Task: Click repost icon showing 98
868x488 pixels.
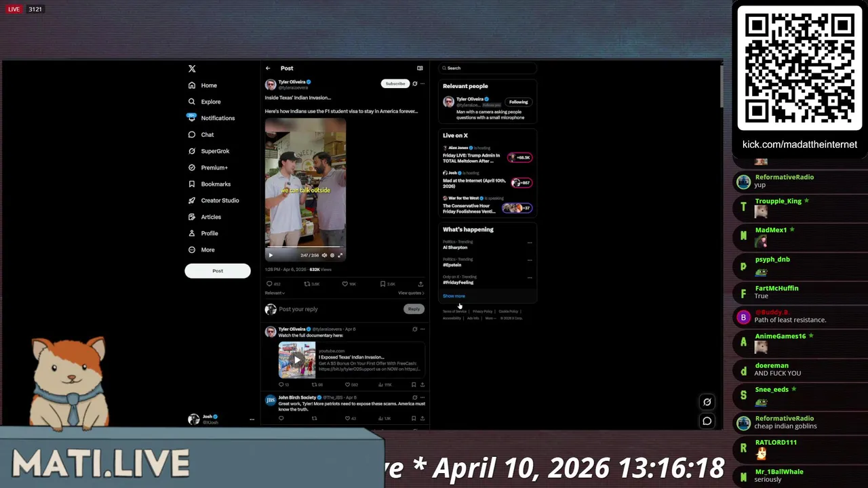Action: pos(314,385)
